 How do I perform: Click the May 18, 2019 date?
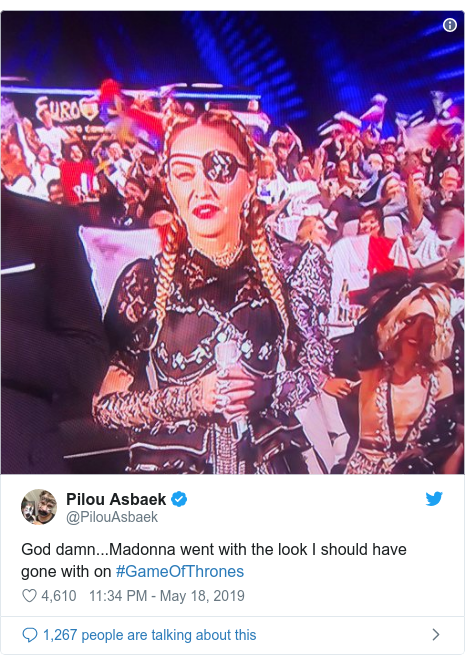click(202, 596)
